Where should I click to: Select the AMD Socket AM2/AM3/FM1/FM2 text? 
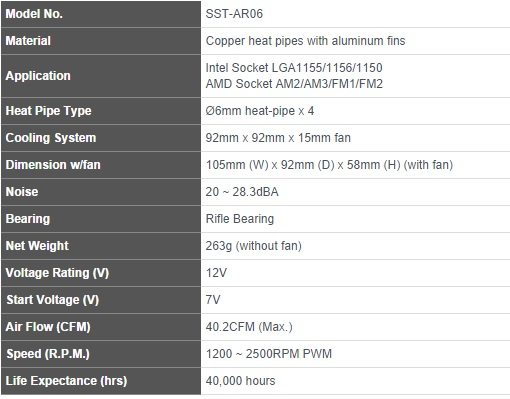pos(294,84)
